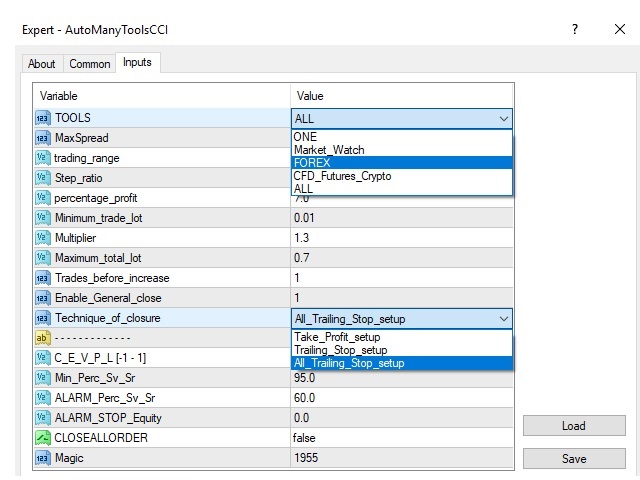Switch to the Common tab
Screen dimensions: 640x480
(x=89, y=64)
